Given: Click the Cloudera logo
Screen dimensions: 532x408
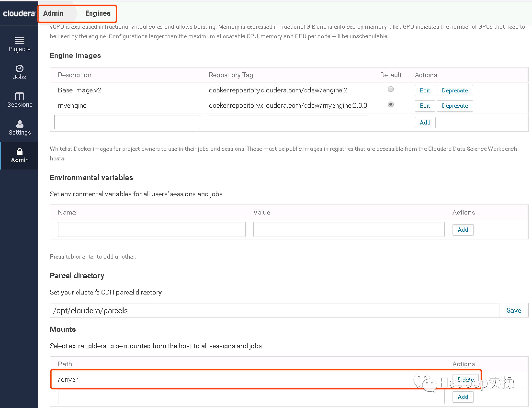Looking at the screenshot, I should 19,13.
